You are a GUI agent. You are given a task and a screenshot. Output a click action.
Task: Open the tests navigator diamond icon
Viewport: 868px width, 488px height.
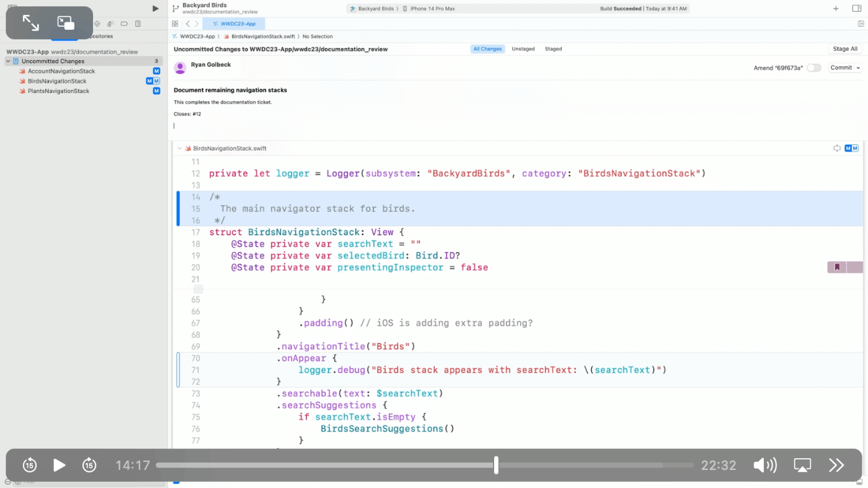tap(97, 24)
